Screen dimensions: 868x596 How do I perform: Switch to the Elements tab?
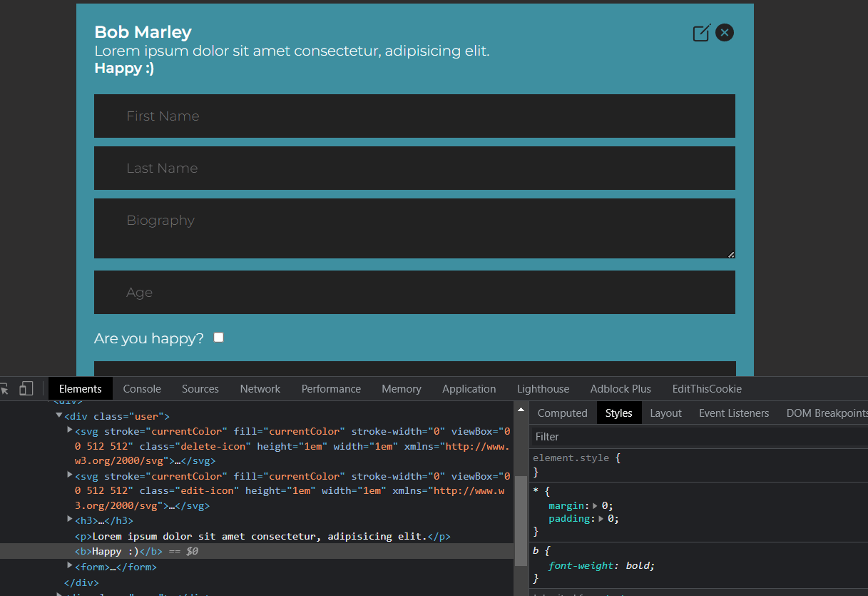pyautogui.click(x=81, y=389)
